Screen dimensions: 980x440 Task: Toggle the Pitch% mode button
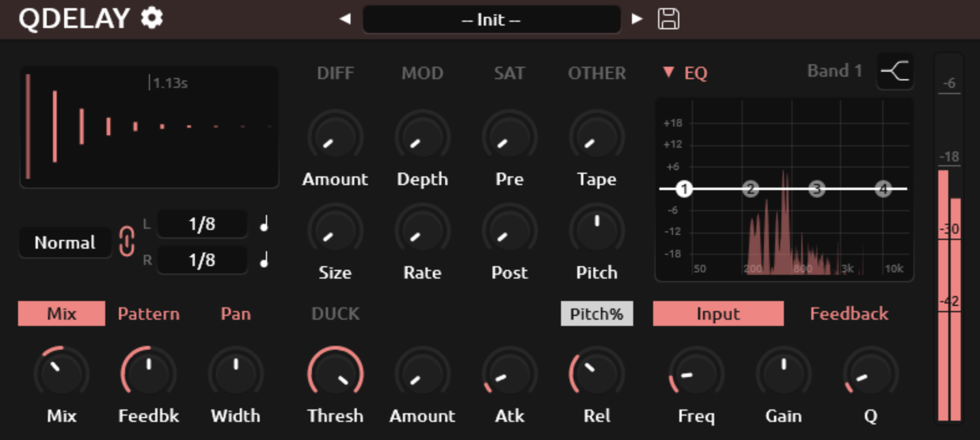click(x=596, y=313)
